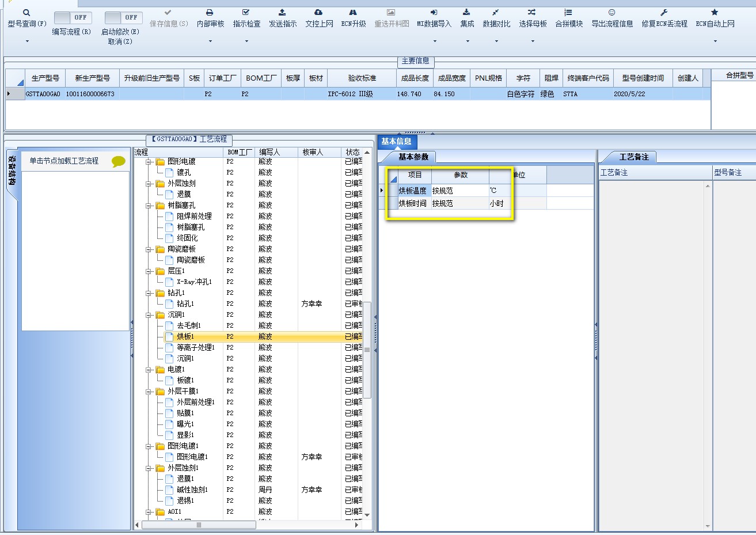
Task: Click the 数据对比 compare icon
Action: 496,12
